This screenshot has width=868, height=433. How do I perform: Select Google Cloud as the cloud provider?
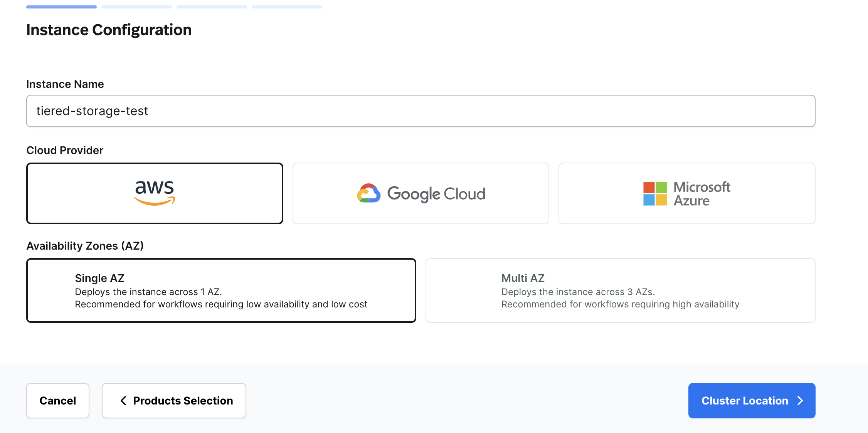click(421, 193)
